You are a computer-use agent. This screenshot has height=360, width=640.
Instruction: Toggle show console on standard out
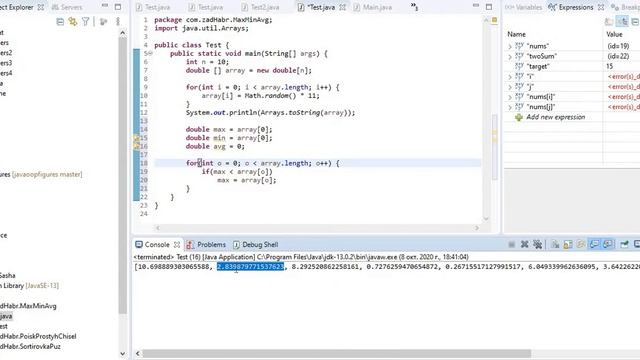pos(594,244)
